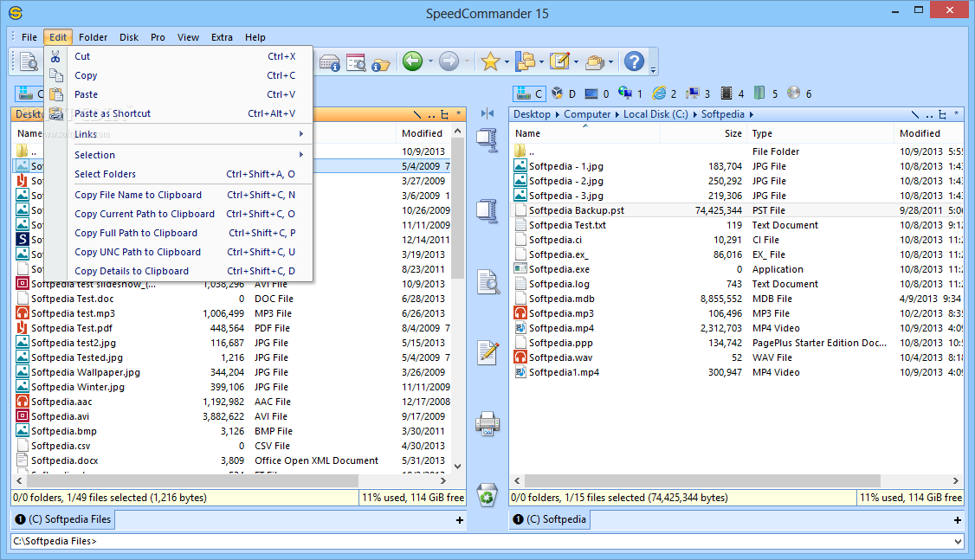This screenshot has width=975, height=560.
Task: Click the folder tree toolbar icon
Action: coord(526,61)
